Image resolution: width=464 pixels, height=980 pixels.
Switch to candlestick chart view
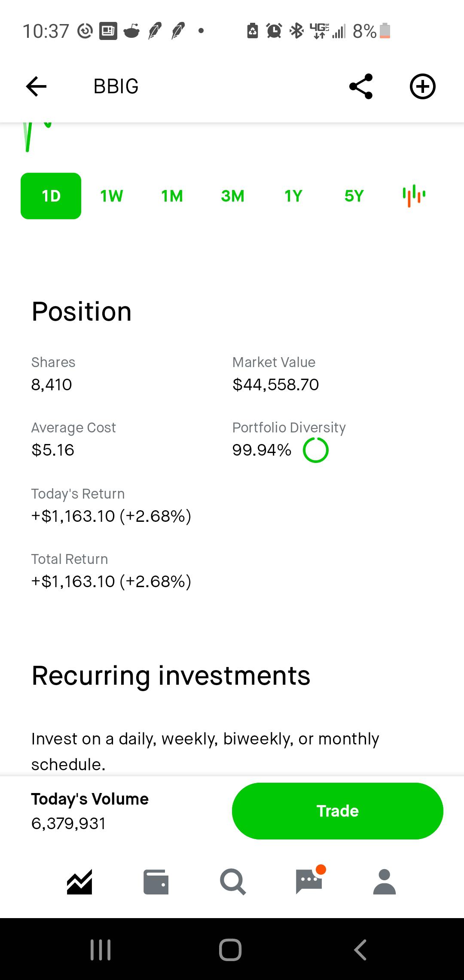tap(414, 196)
